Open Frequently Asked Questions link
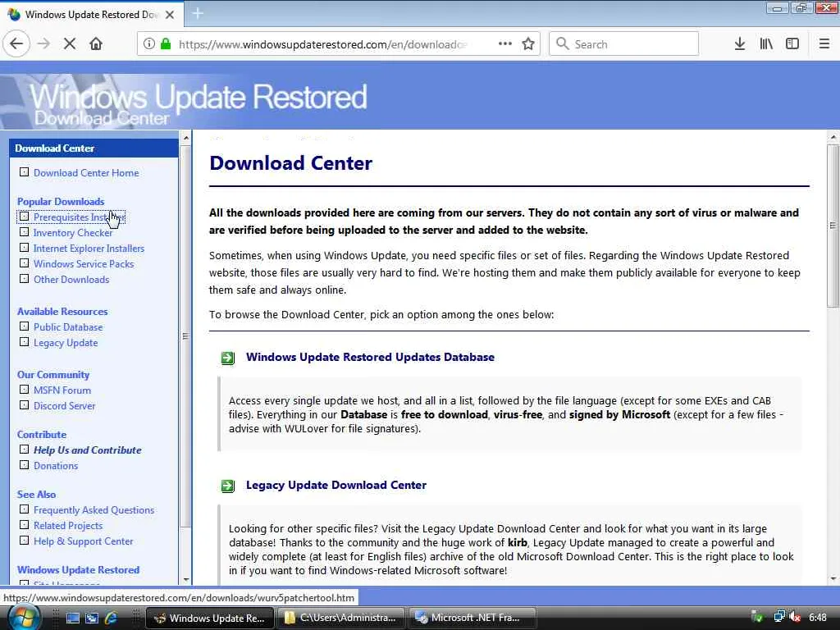 [x=94, y=510]
